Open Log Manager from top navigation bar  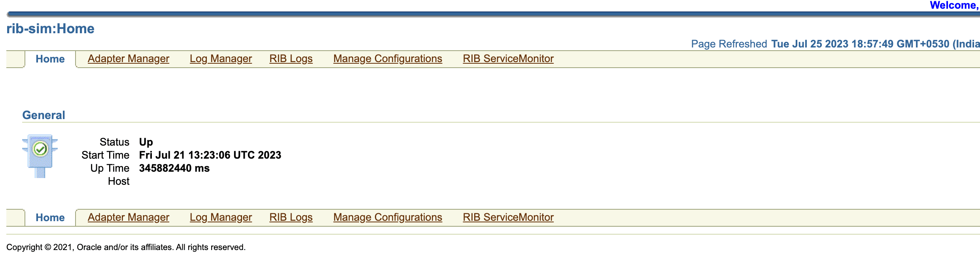point(221,58)
